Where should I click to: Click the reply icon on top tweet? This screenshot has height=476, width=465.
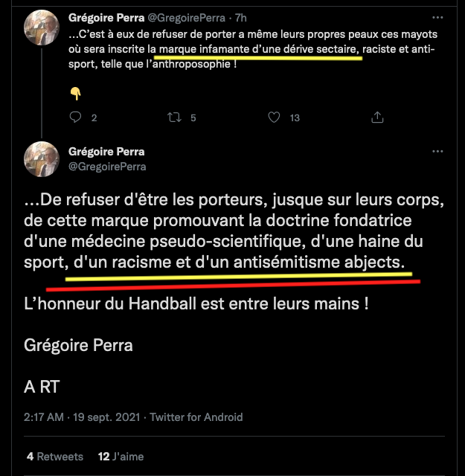(x=74, y=117)
